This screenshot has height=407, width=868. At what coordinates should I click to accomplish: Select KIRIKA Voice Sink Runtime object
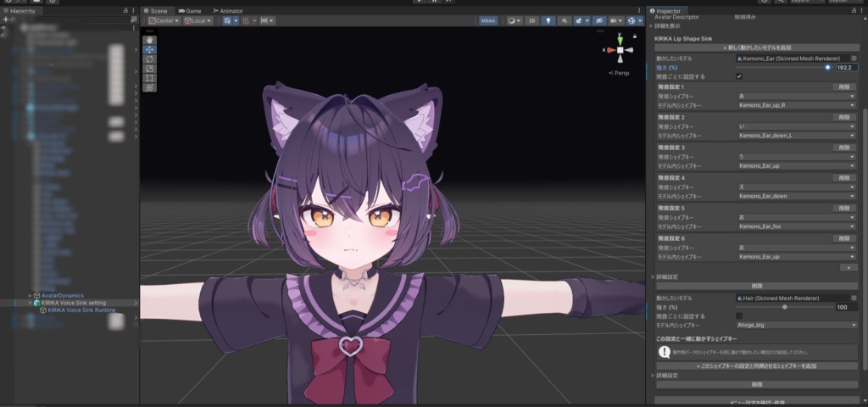click(81, 310)
